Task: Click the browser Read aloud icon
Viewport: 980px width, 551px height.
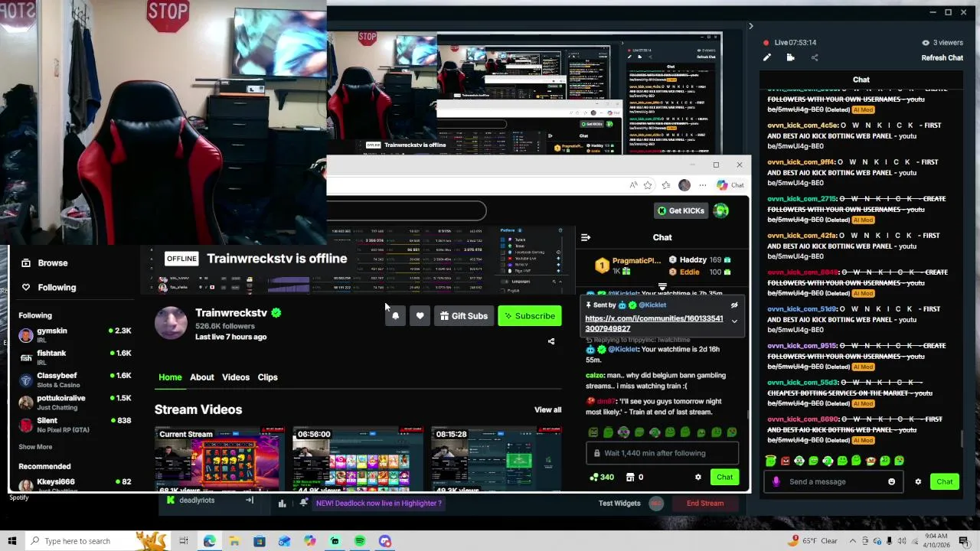Action: (x=633, y=184)
